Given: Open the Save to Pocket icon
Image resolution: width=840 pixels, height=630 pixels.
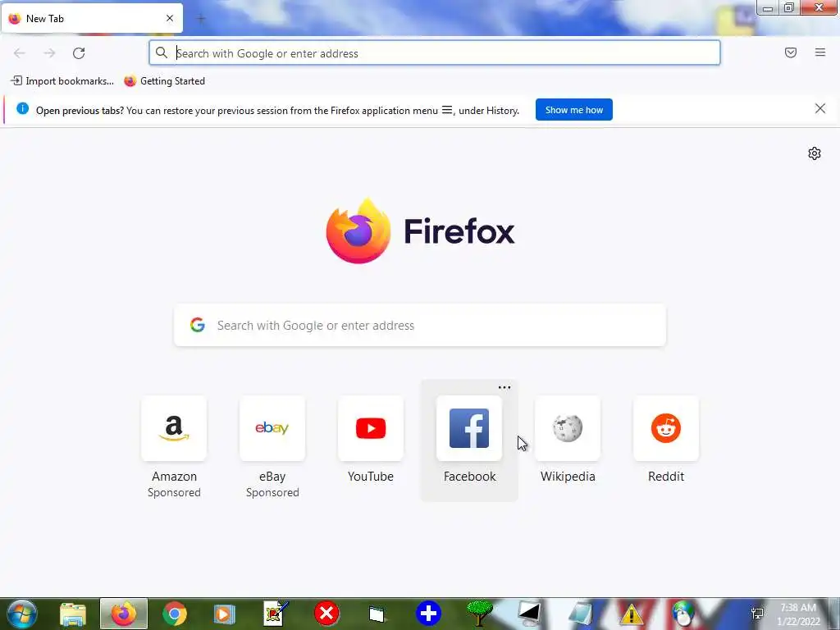Looking at the screenshot, I should (x=791, y=52).
